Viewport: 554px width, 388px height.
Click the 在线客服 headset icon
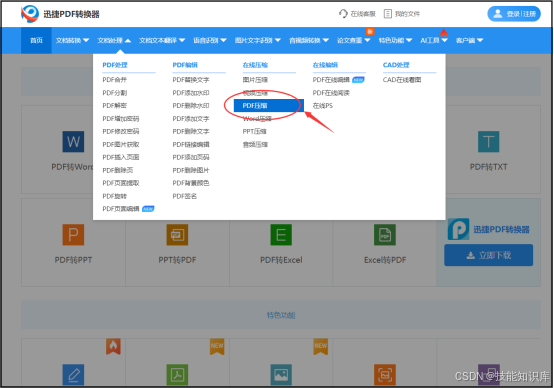pos(343,14)
